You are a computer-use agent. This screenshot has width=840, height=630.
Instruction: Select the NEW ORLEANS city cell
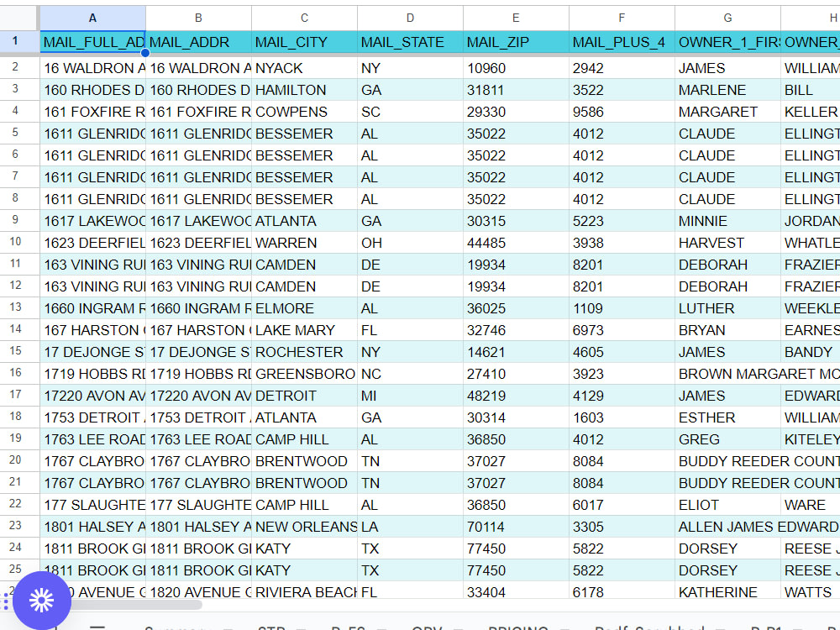[304, 528]
